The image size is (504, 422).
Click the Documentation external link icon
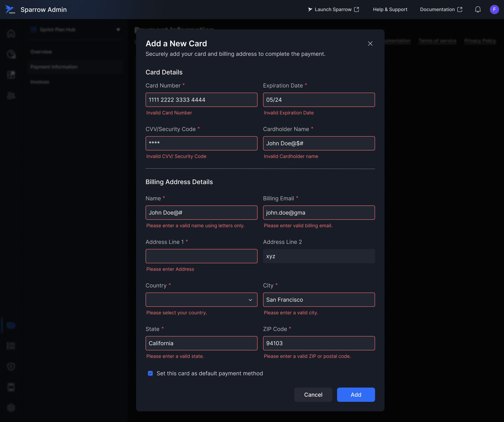[x=459, y=9]
